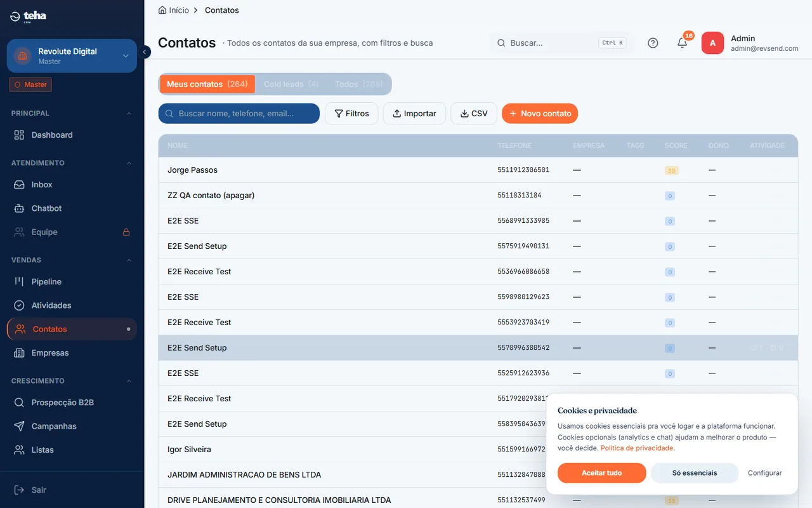This screenshot has width=812, height=508.
Task: Focus the global Buscar Ctrl K field
Action: tap(561, 43)
